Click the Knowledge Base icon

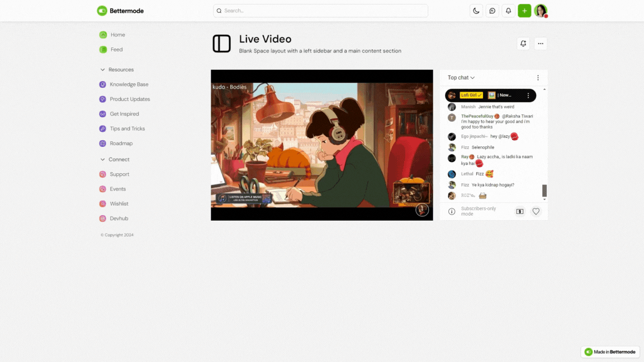[x=103, y=84]
